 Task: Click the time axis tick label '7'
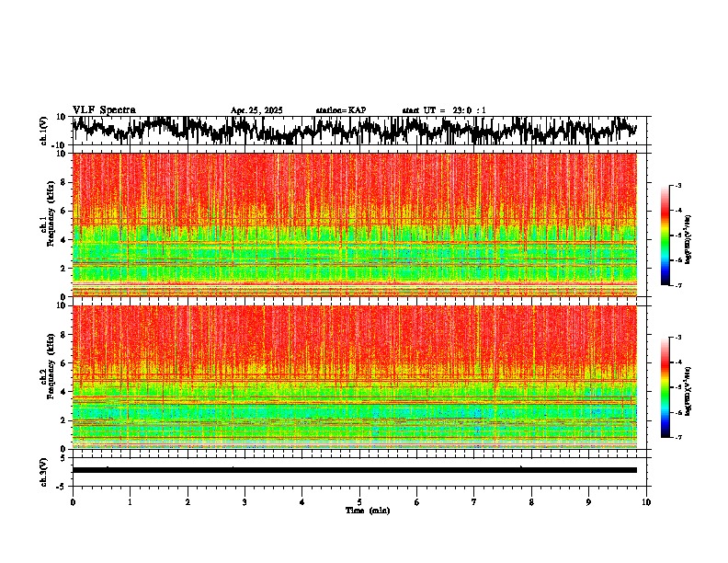coord(474,502)
